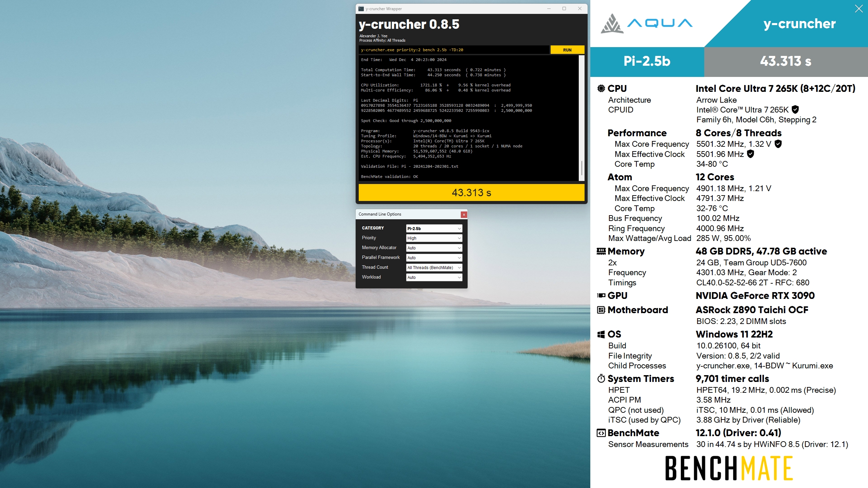
Task: Click the 'y-cruncher 0.8.5' title heading
Action: [x=409, y=24]
